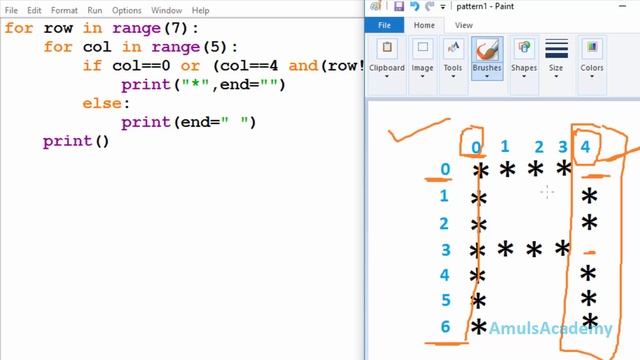Select the Brushes tool icon
This screenshot has height=360, width=640.
487,50
